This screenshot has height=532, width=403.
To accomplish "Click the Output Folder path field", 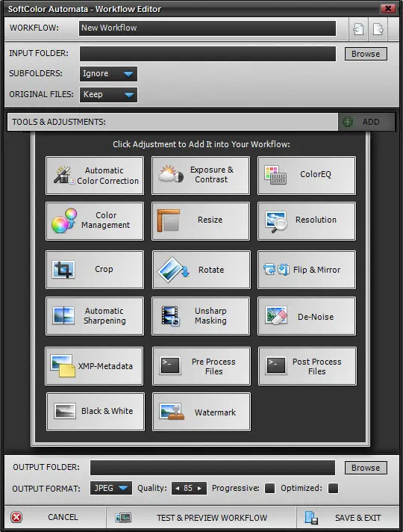I will [x=213, y=468].
